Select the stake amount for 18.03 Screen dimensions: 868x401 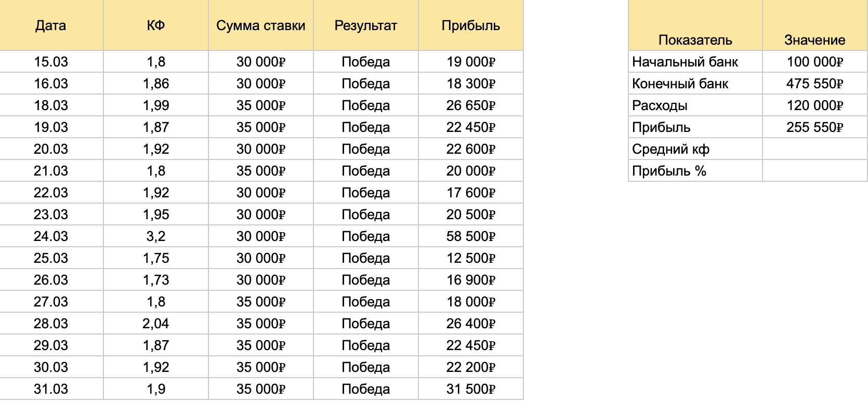click(260, 105)
